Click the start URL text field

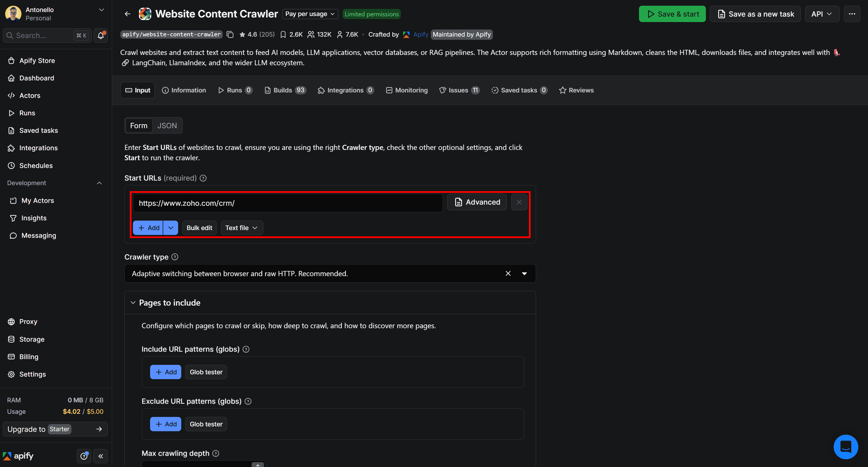pyautogui.click(x=287, y=203)
